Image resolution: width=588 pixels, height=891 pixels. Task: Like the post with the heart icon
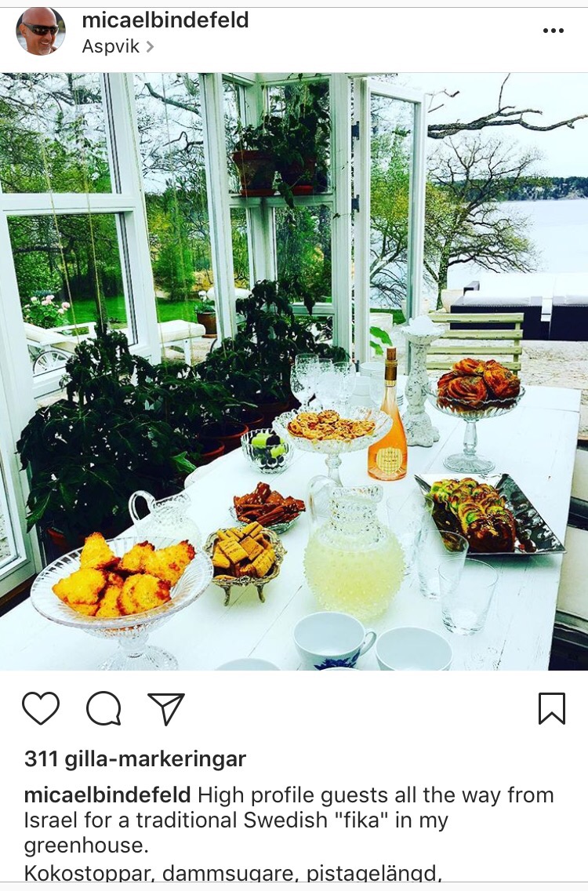(41, 708)
